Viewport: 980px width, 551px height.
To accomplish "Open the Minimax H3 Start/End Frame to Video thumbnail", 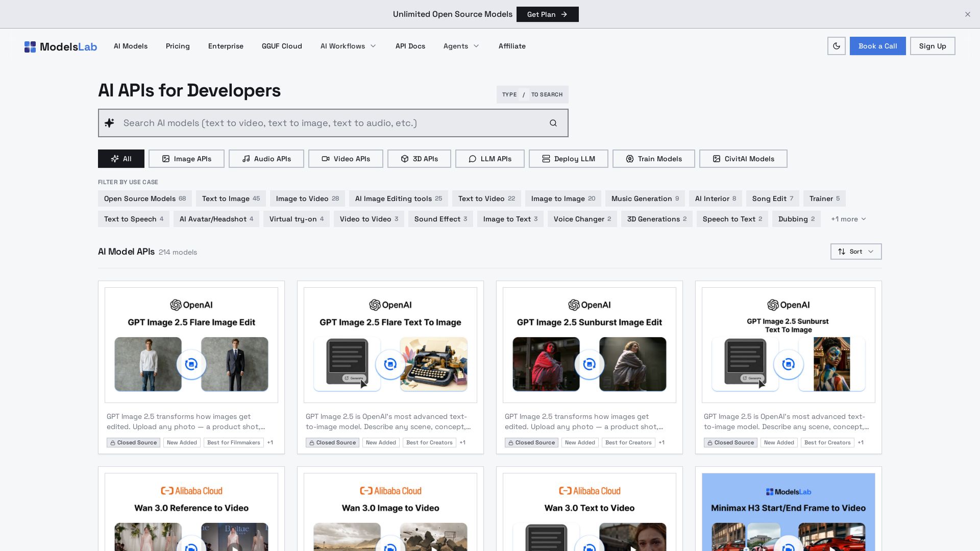I will [x=789, y=512].
